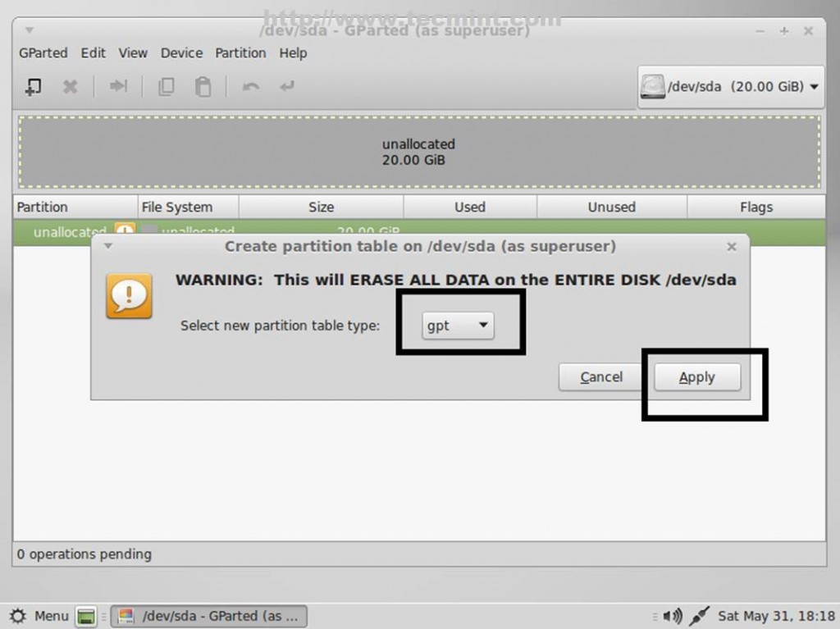Select the New partition tool

coord(33,86)
